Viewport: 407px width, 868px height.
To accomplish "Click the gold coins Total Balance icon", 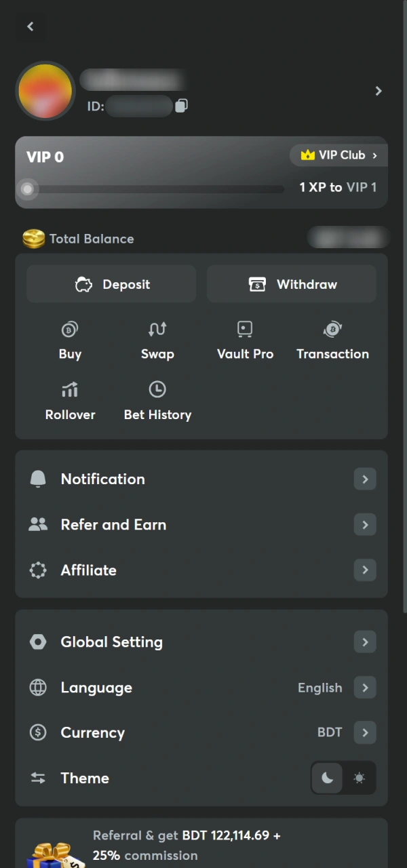I will click(34, 238).
